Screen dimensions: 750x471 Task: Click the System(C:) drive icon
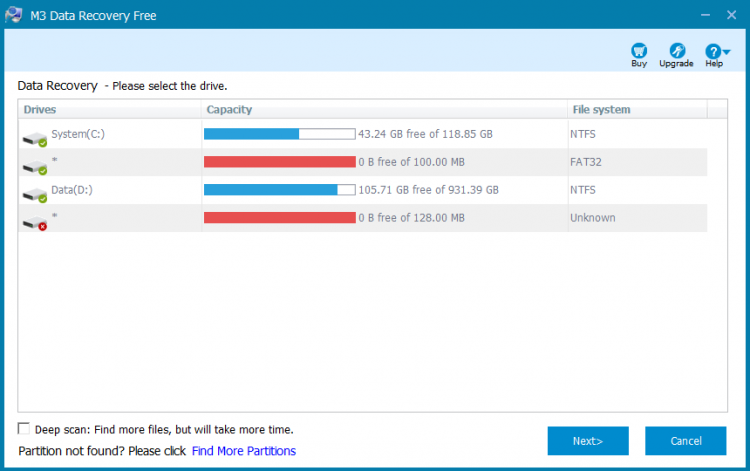(x=35, y=135)
